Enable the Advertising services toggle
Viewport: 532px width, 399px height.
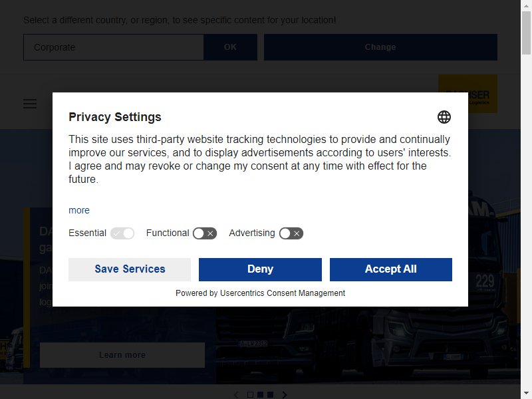(x=291, y=233)
